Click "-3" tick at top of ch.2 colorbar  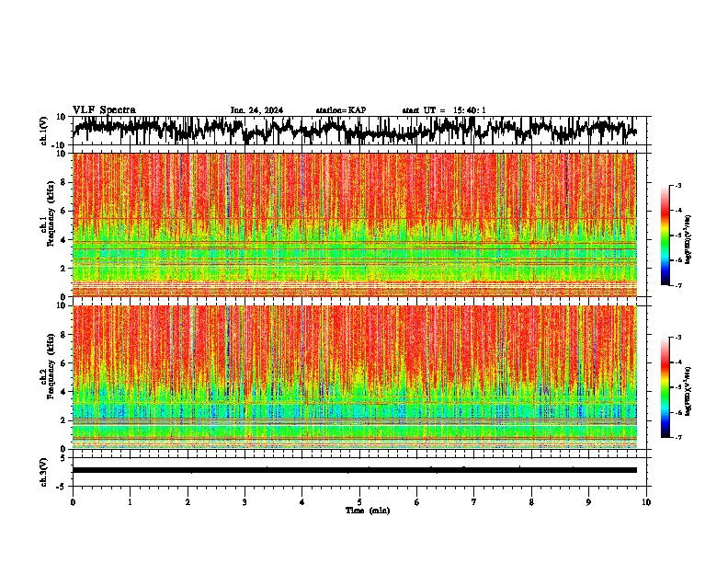(x=678, y=338)
